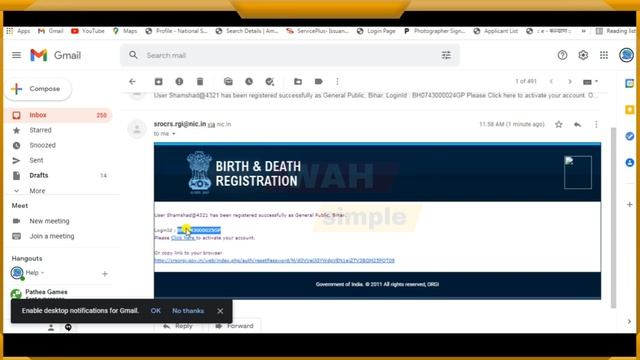Click the Gmail logo
This screenshot has width=640, height=360.
[56, 55]
